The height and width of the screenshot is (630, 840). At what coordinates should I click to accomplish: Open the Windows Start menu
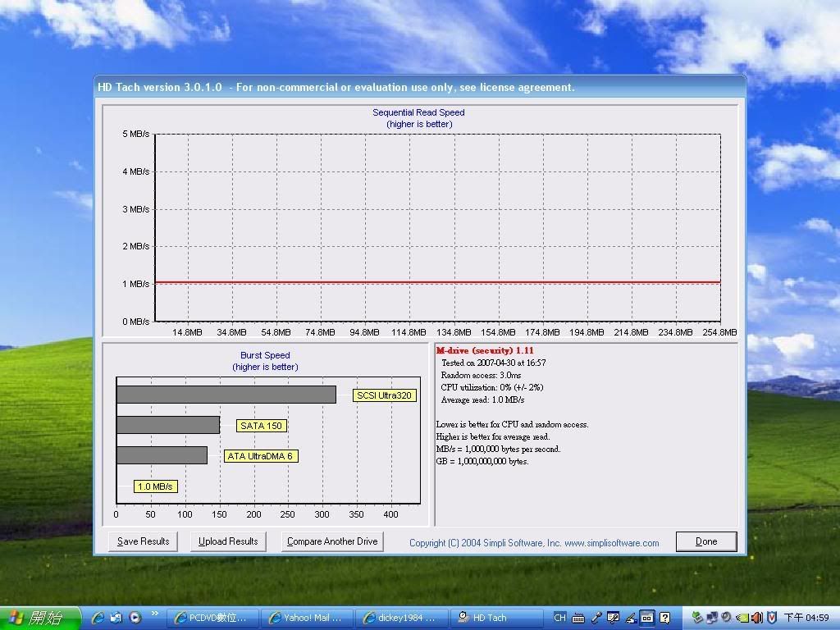[x=41, y=618]
